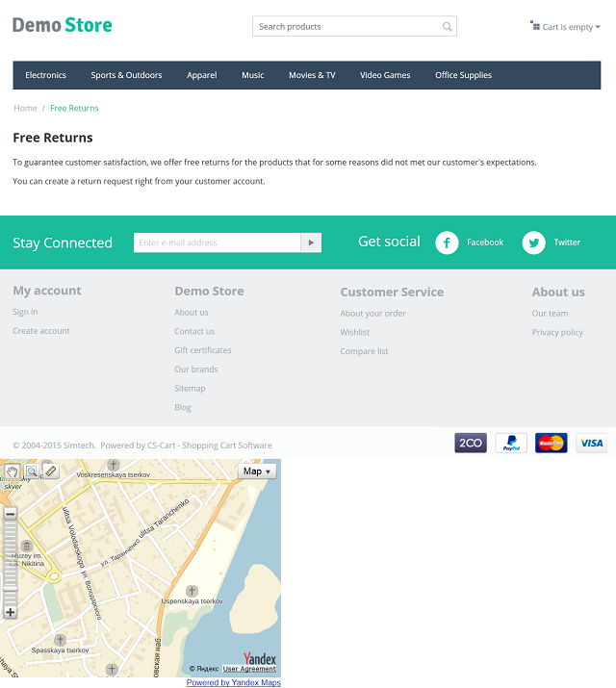Click the PayPal payment icon
This screenshot has height=688, width=616.
point(511,443)
